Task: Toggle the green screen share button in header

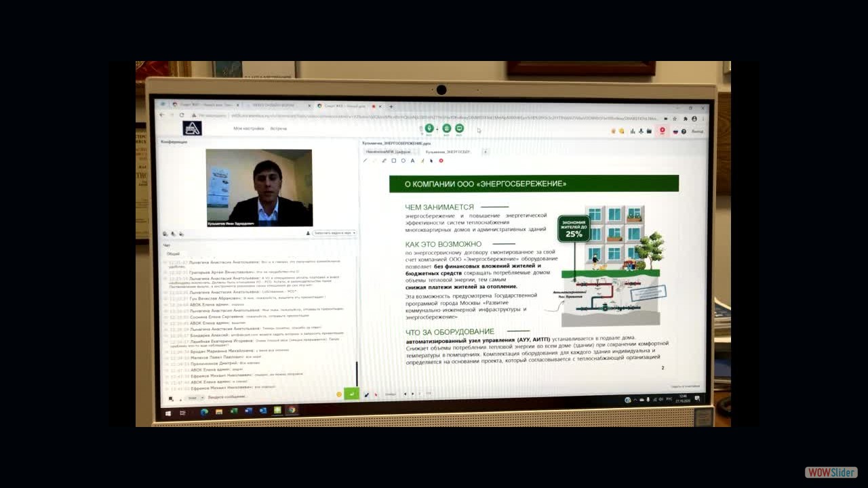Action: (459, 128)
